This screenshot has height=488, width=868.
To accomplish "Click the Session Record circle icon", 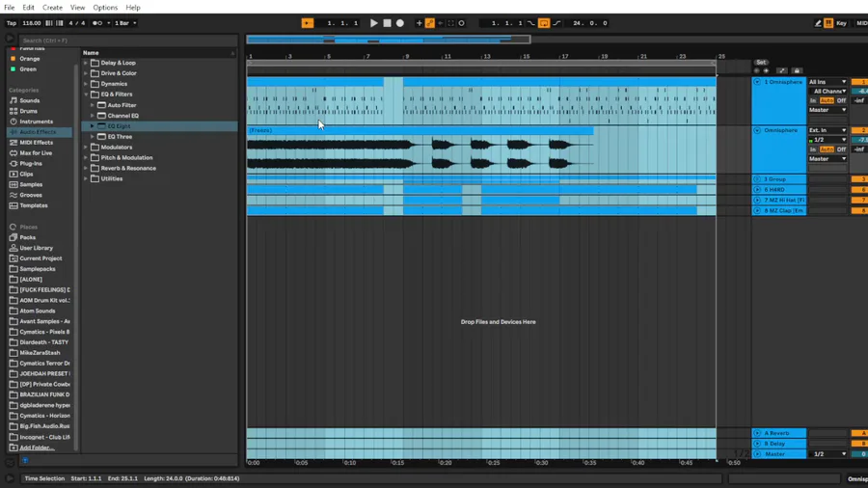I will click(462, 23).
